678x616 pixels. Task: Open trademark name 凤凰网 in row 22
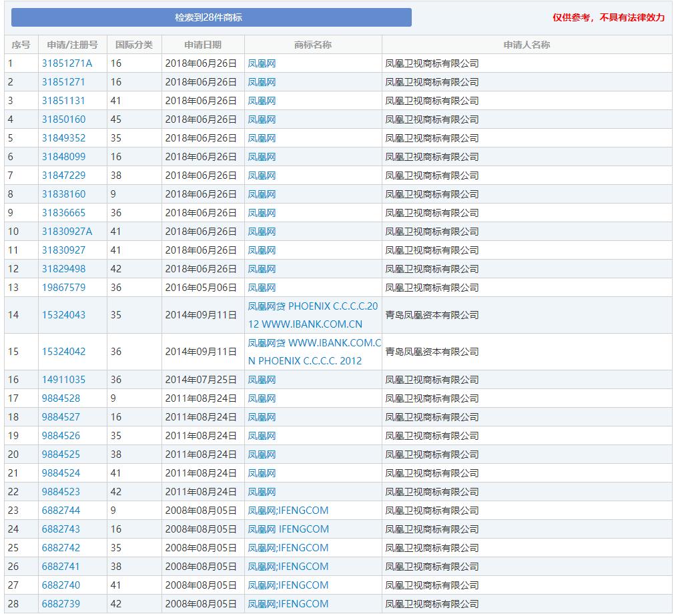pos(262,492)
